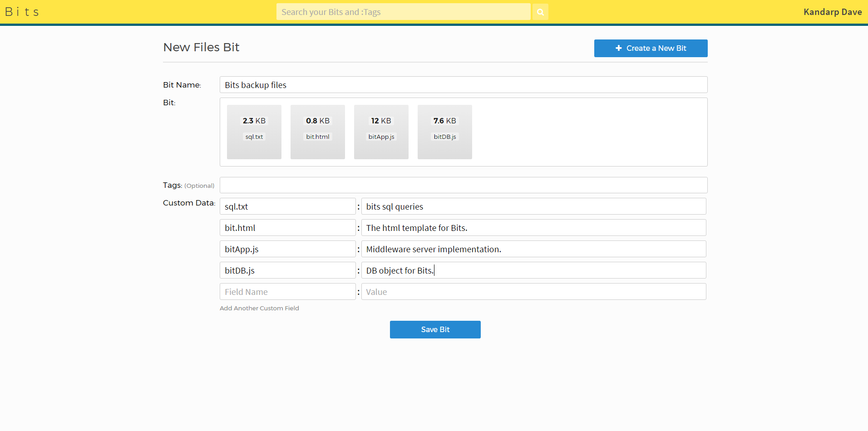This screenshot has width=868, height=431.
Task: Click the search magnifier icon button
Action: (x=540, y=12)
